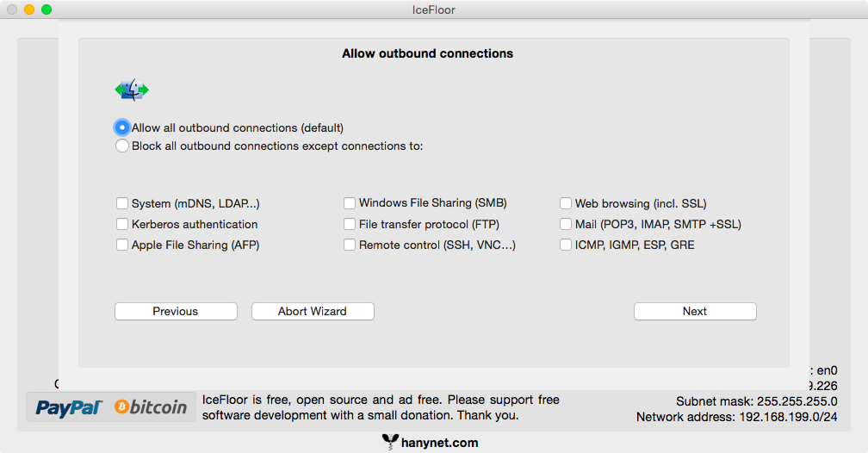Image resolution: width=868 pixels, height=453 pixels.
Task: Click the Finder outbound connections arrows icon
Action: click(x=132, y=90)
